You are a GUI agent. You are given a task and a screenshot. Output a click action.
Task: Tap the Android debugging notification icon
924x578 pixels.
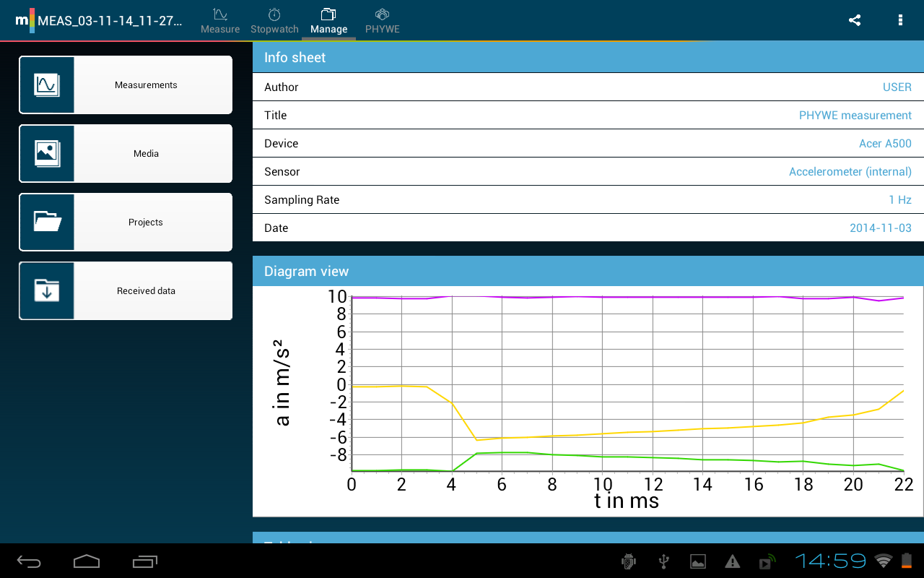coord(629,561)
